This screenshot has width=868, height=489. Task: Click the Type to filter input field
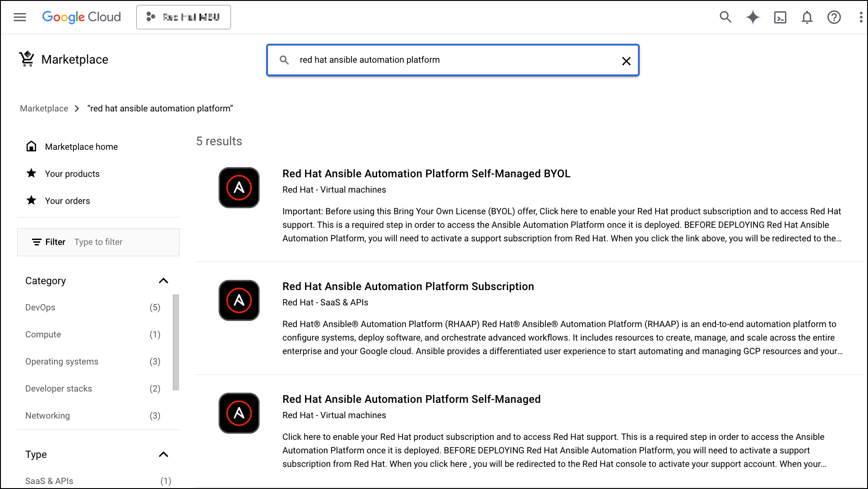[x=122, y=242]
